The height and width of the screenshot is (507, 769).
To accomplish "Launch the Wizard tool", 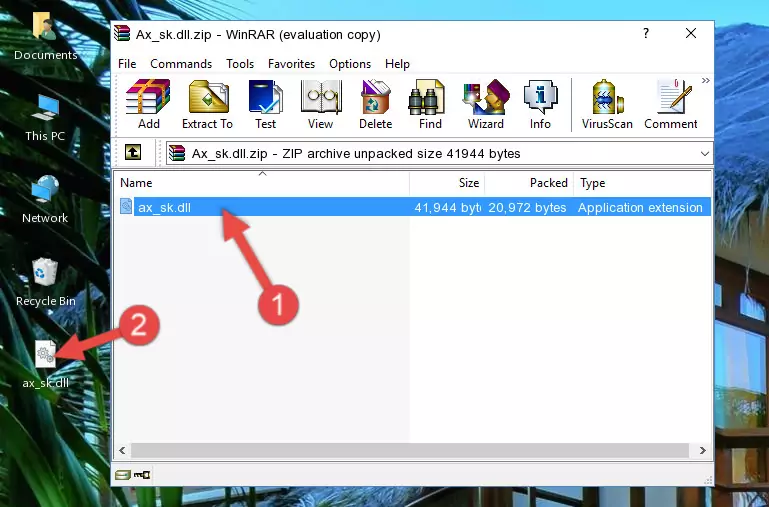I will pyautogui.click(x=486, y=104).
